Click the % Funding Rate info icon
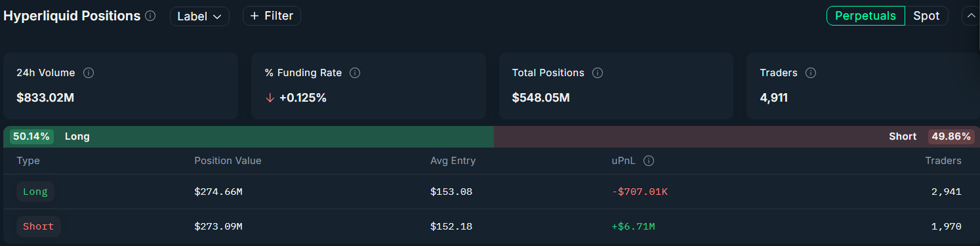 point(355,73)
